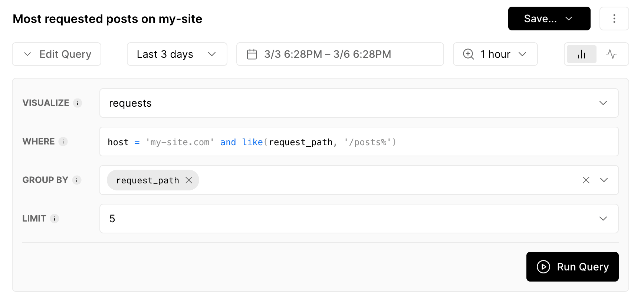644x306 pixels.
Task: Switch to line chart view
Action: point(611,54)
